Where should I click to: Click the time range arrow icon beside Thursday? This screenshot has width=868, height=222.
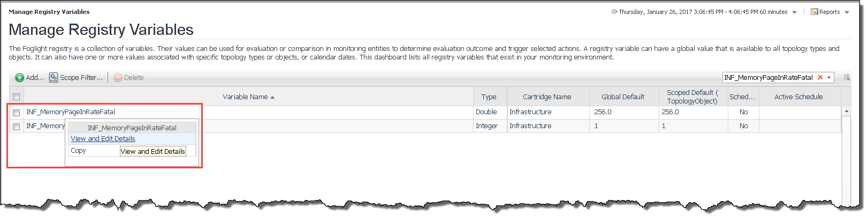[x=614, y=12]
